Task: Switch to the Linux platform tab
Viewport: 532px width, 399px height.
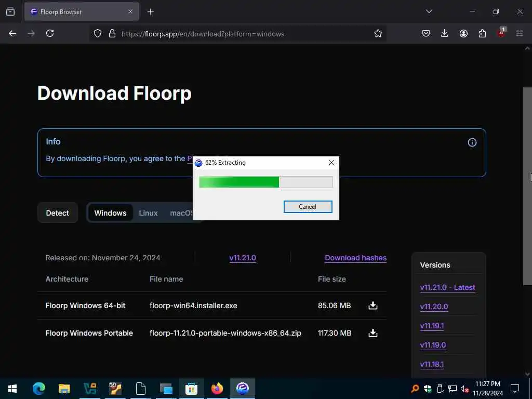Action: click(x=148, y=212)
